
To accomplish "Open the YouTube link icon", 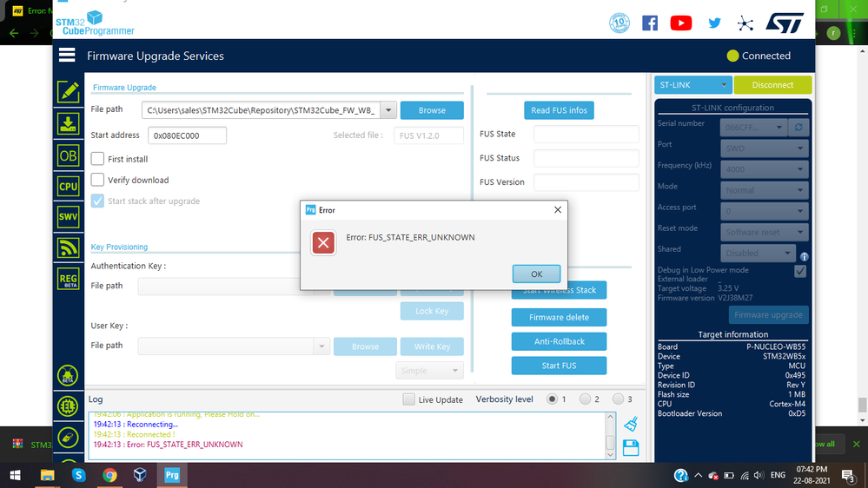I will [x=681, y=23].
